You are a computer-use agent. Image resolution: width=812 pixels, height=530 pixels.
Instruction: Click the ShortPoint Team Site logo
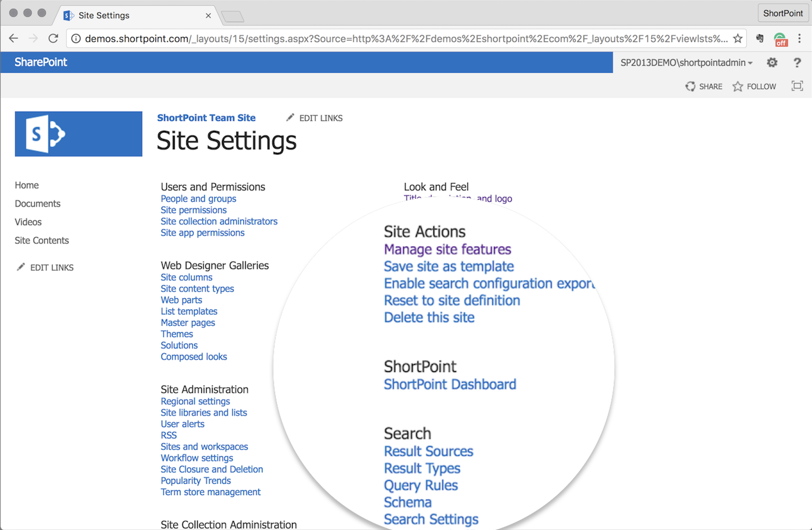[x=78, y=134]
